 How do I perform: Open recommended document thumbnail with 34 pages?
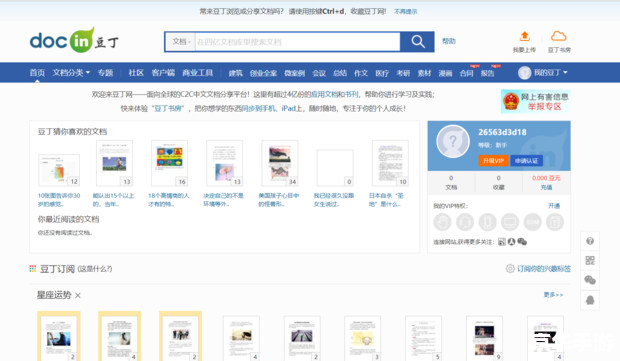(x=280, y=163)
